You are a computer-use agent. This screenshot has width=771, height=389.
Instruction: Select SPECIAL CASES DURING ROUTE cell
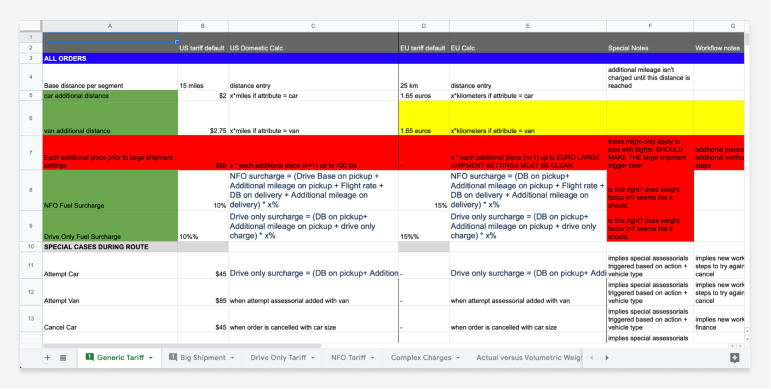click(x=110, y=247)
